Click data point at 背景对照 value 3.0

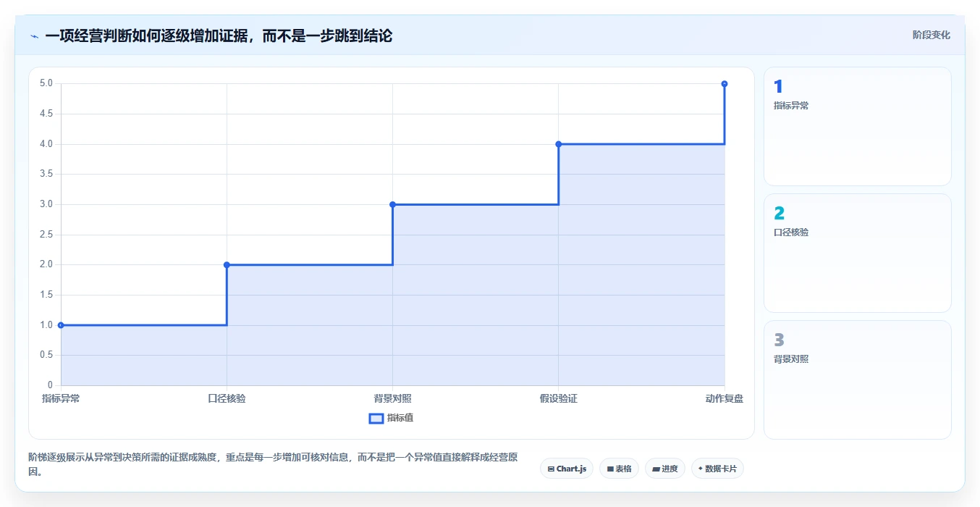point(392,204)
